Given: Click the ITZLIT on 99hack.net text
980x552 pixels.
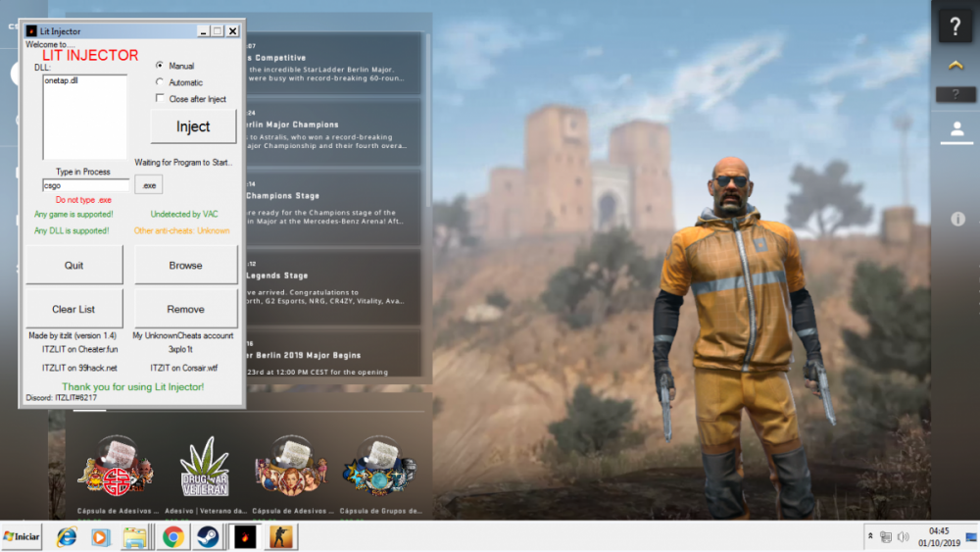Looking at the screenshot, I should (79, 368).
